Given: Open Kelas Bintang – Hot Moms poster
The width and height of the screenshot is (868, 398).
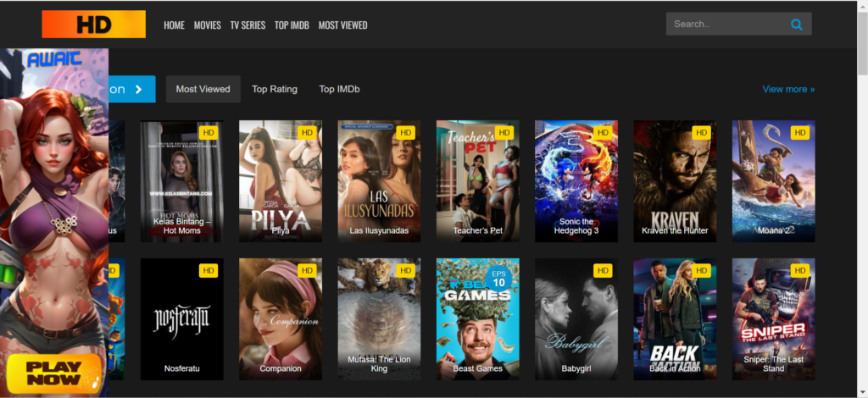Looking at the screenshot, I should point(182,181).
